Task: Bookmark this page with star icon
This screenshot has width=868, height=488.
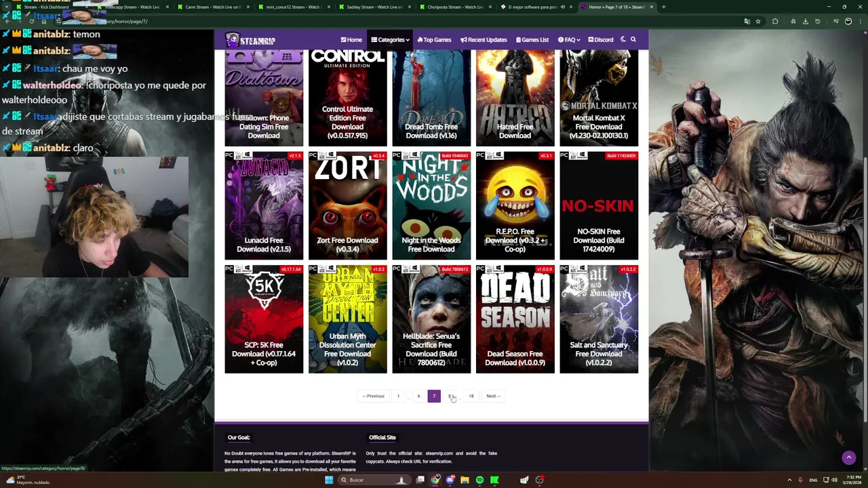Action: click(758, 21)
